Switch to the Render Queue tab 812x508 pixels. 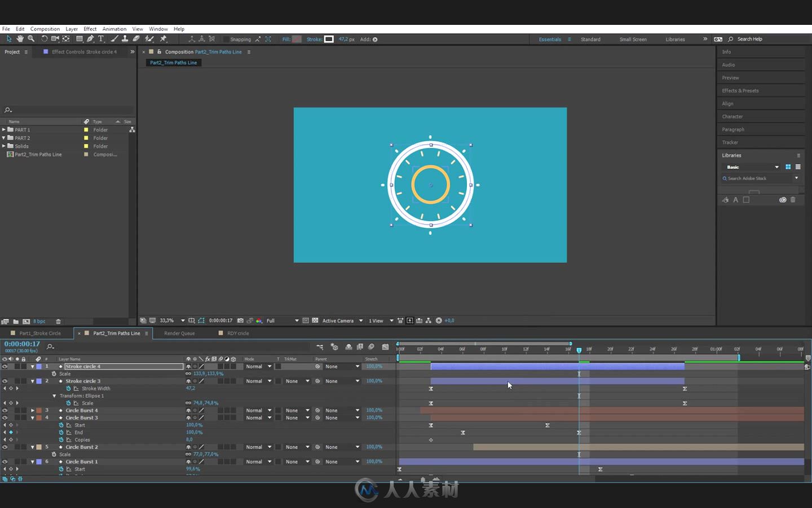tap(179, 333)
